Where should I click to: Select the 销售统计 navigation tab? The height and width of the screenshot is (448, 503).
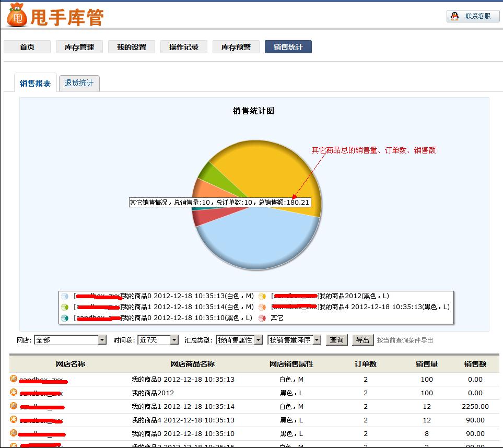[288, 47]
